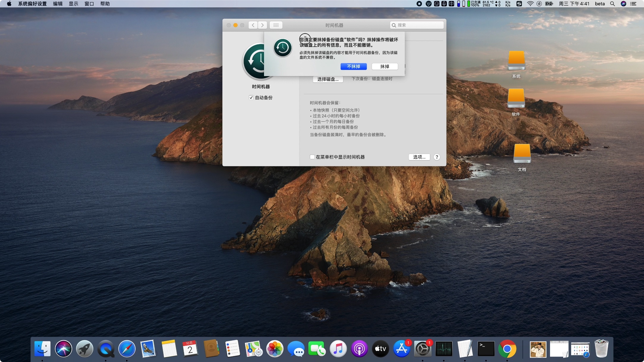Open Maps in the Dock
Image resolution: width=644 pixels, height=362 pixels.
[x=254, y=349]
